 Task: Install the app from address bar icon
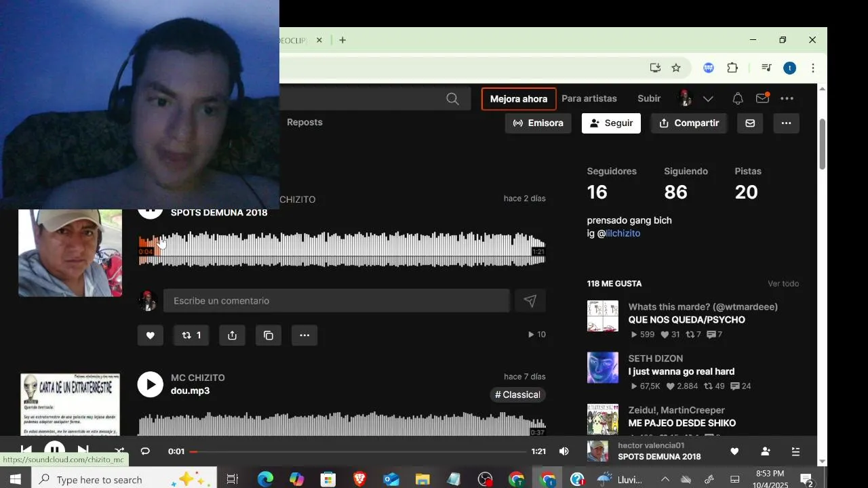coord(655,68)
